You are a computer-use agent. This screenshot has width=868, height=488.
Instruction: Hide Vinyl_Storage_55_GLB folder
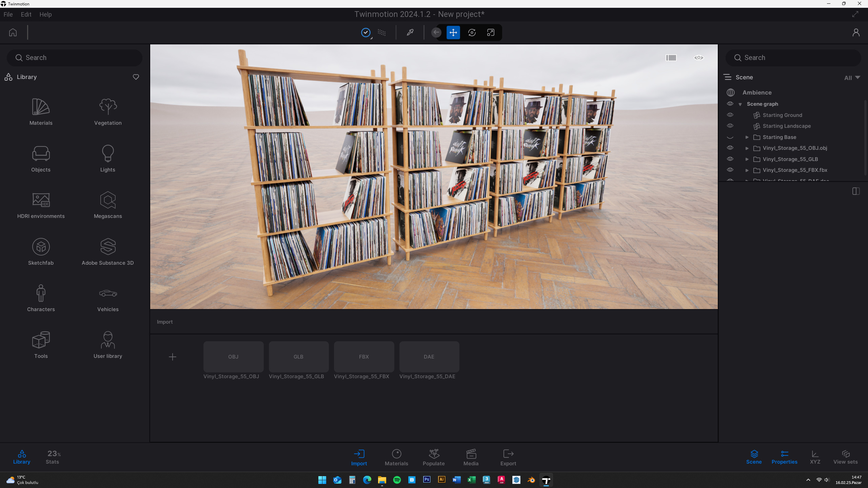point(730,159)
